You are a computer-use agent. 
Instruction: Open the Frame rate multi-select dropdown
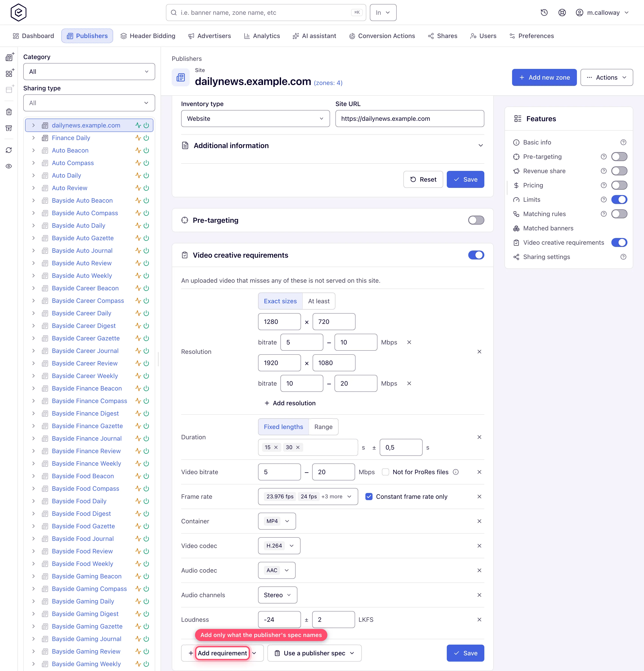coord(308,497)
